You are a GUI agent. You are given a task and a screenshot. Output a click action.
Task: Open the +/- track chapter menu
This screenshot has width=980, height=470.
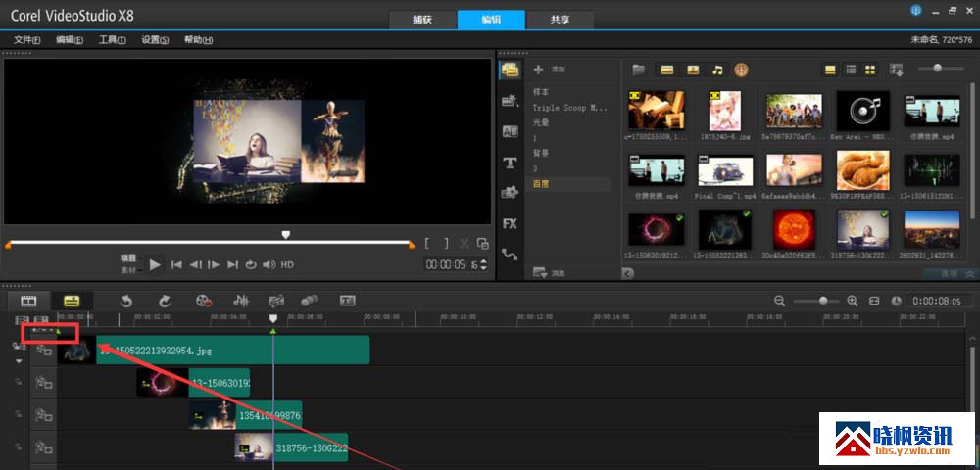pyautogui.click(x=42, y=331)
